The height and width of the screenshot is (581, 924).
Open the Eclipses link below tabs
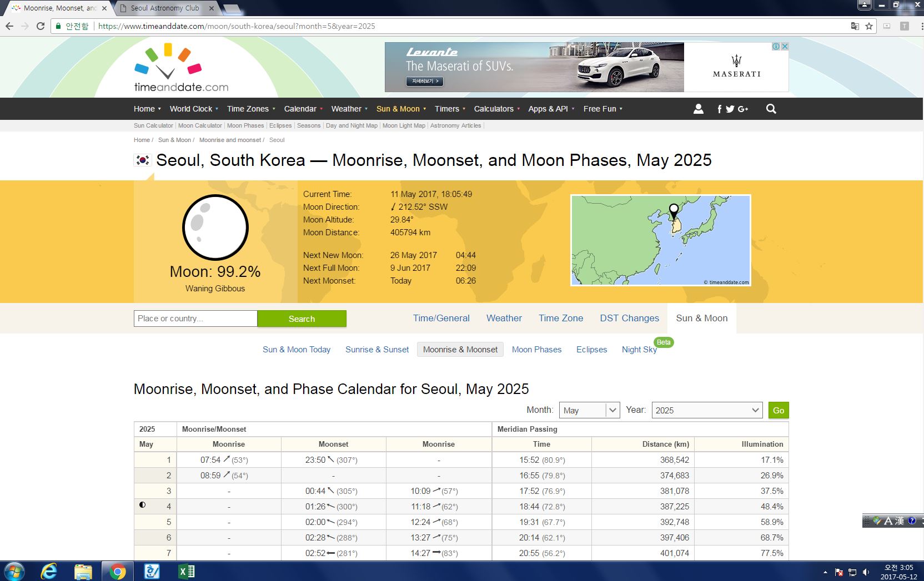coord(591,350)
